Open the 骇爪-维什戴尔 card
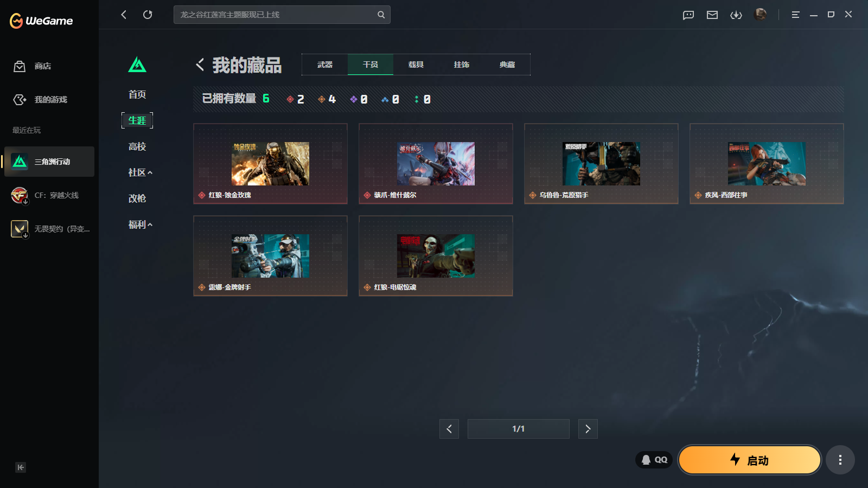The image size is (868, 488). (x=436, y=164)
